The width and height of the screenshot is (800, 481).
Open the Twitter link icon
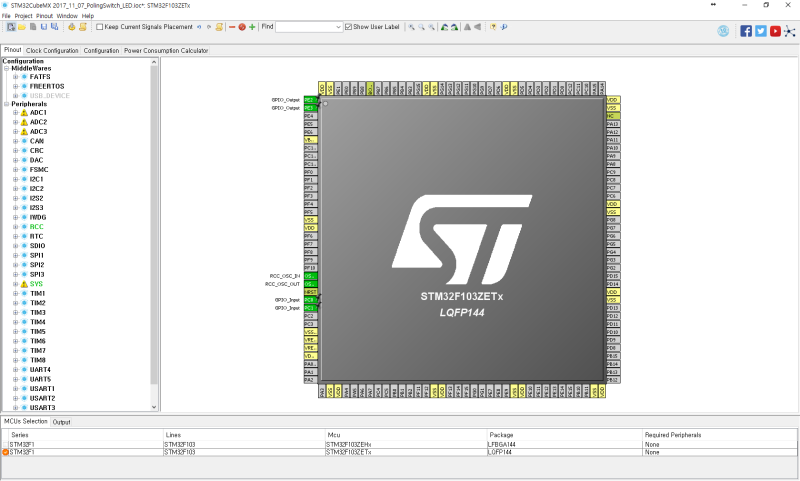(x=761, y=31)
